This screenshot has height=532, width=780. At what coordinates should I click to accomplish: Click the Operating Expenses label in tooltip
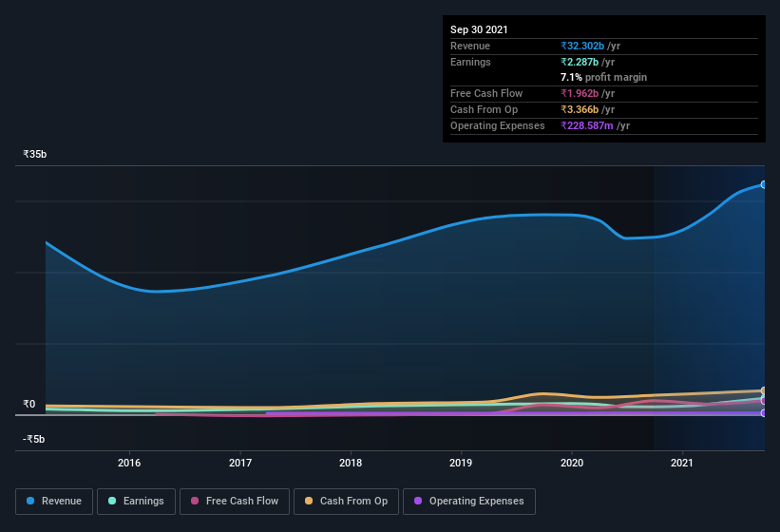click(x=498, y=125)
